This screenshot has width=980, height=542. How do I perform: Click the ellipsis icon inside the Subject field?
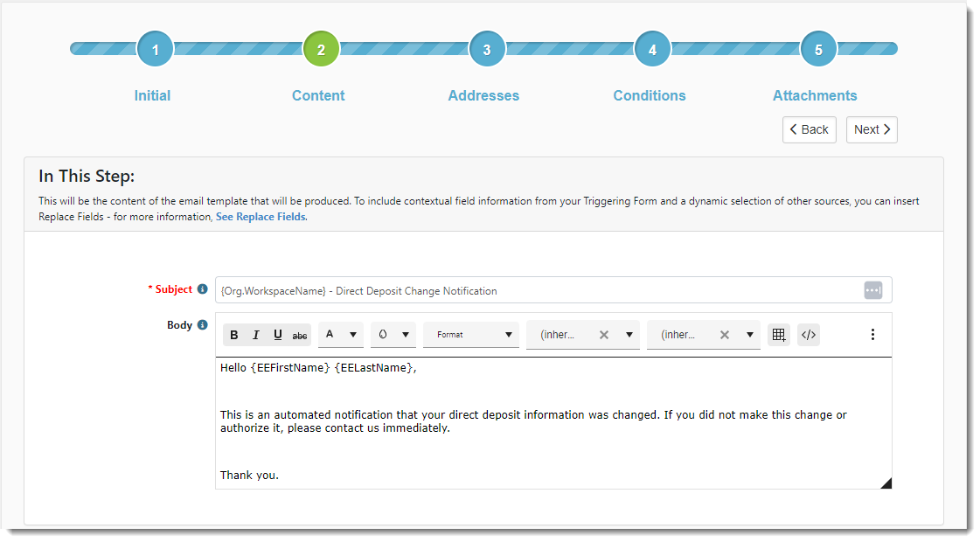(872, 290)
